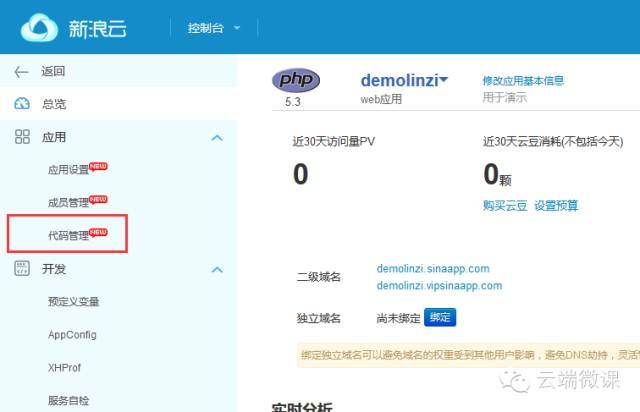Click the NEW badge beside 应用设置
The width and height of the screenshot is (640, 412).
click(x=98, y=166)
